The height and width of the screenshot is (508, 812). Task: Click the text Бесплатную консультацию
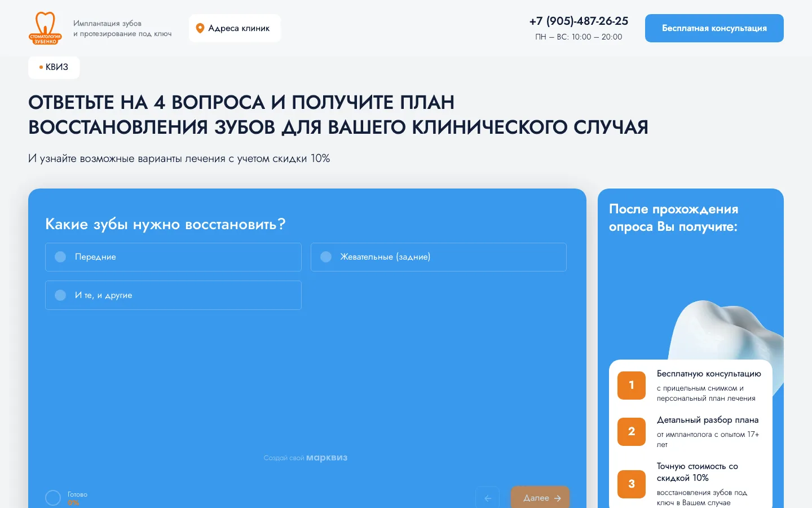point(709,374)
